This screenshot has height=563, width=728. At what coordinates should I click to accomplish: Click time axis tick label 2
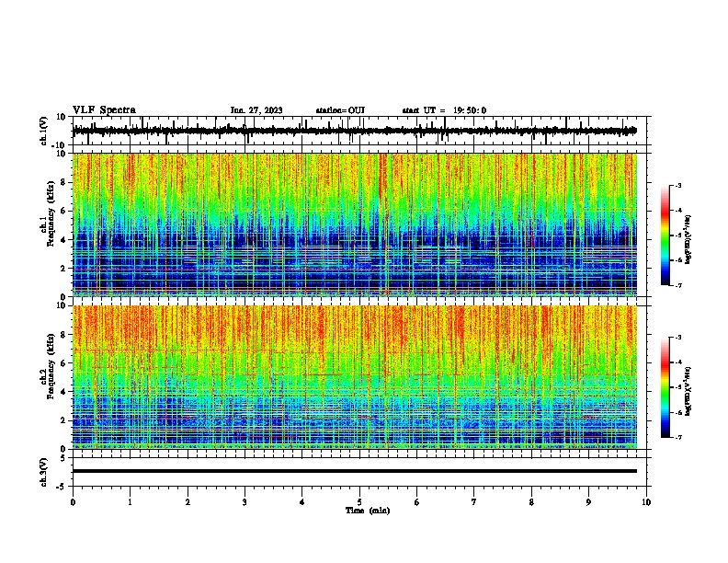(188, 502)
